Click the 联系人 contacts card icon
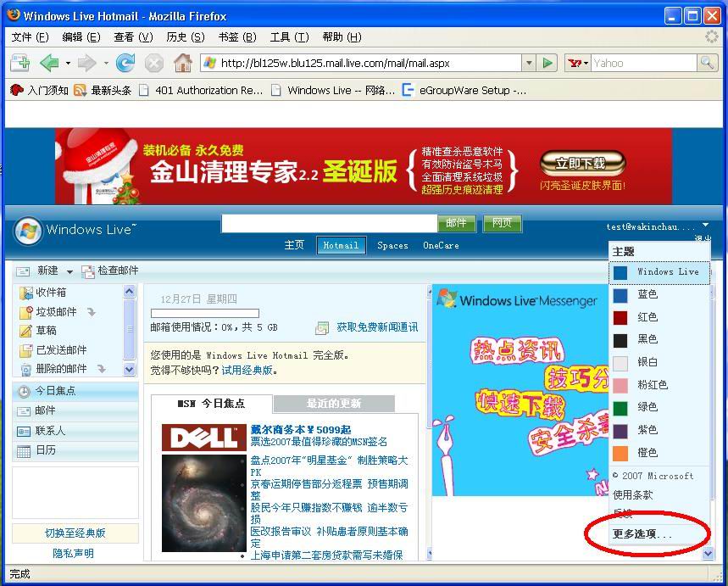Image resolution: width=728 pixels, height=586 pixels. pos(24,432)
